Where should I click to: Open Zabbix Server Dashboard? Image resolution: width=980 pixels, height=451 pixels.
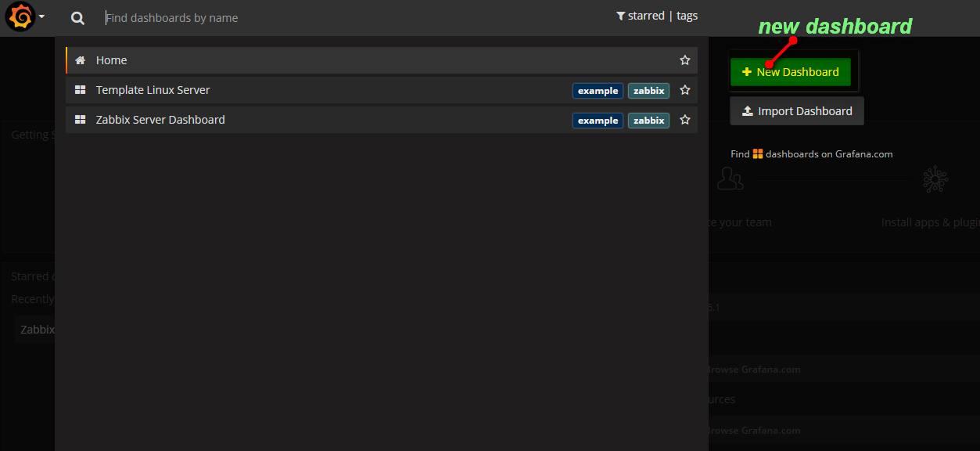[382, 120]
